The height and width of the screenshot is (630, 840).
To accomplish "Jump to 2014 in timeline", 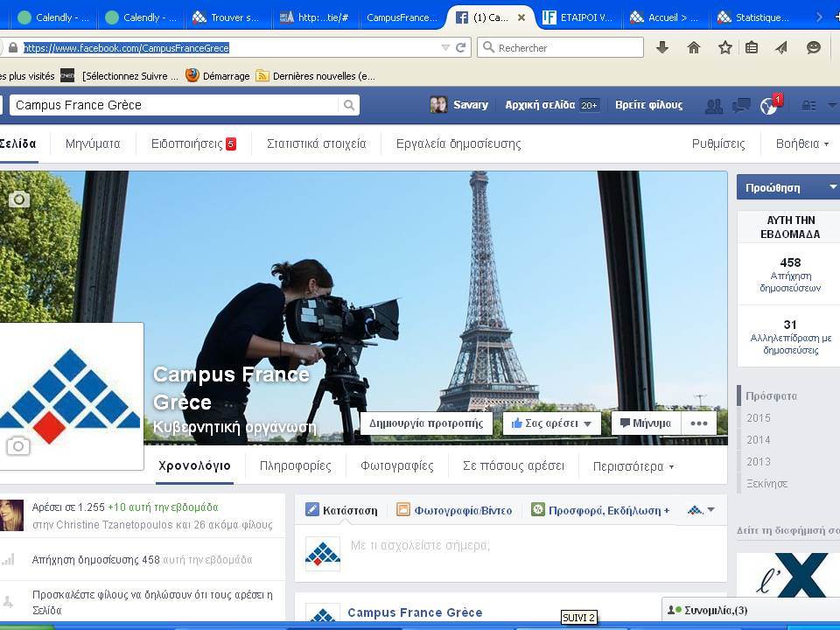I will (x=759, y=440).
